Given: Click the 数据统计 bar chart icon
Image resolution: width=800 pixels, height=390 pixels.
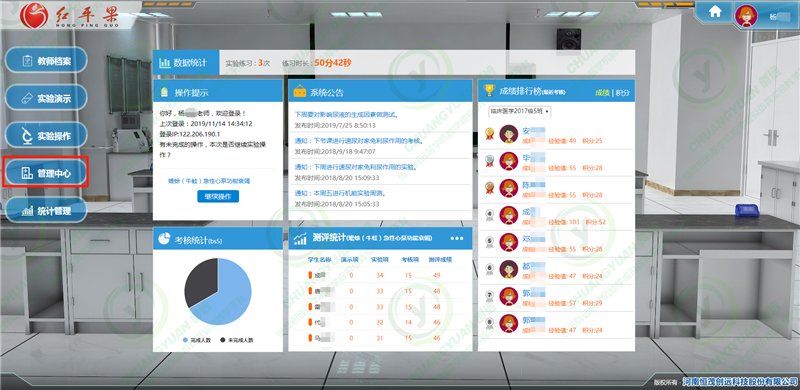Looking at the screenshot, I should click(164, 63).
